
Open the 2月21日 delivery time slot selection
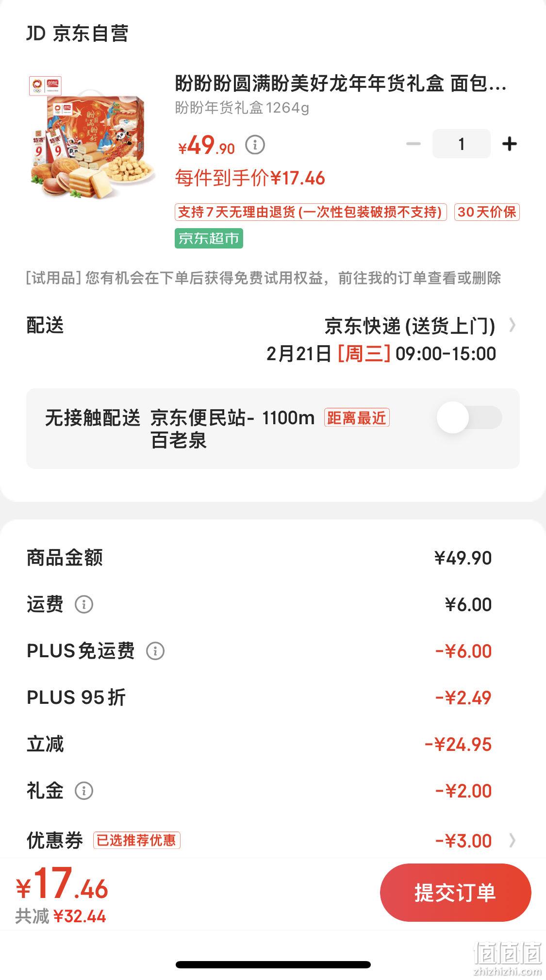(x=381, y=354)
